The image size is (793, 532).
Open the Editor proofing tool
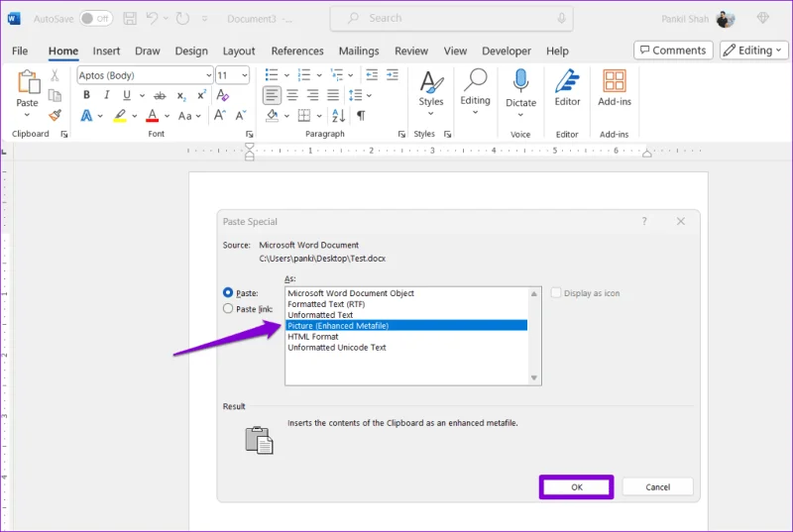567,88
